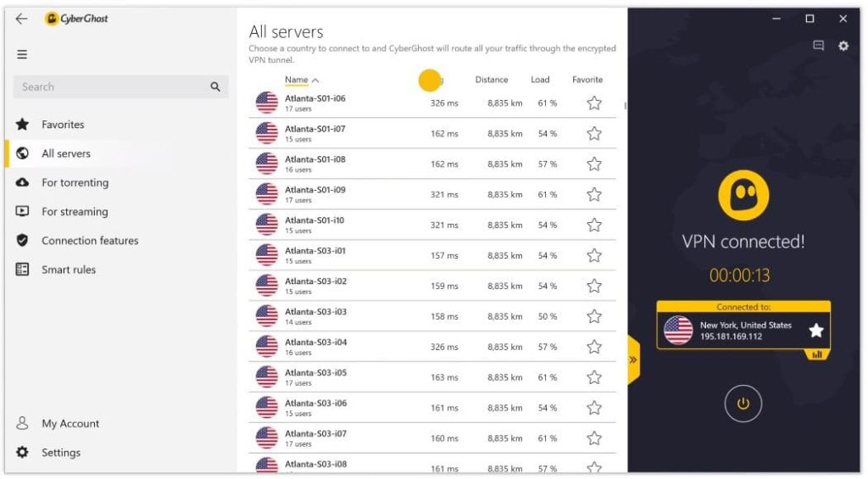The width and height of the screenshot is (868, 479).
Task: Click the yellow ghost logo
Action: point(743,196)
